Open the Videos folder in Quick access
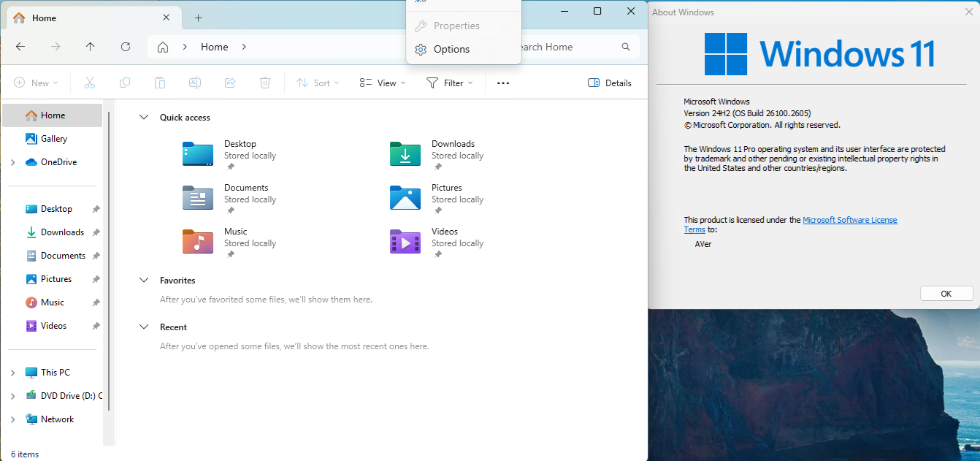 437,243
